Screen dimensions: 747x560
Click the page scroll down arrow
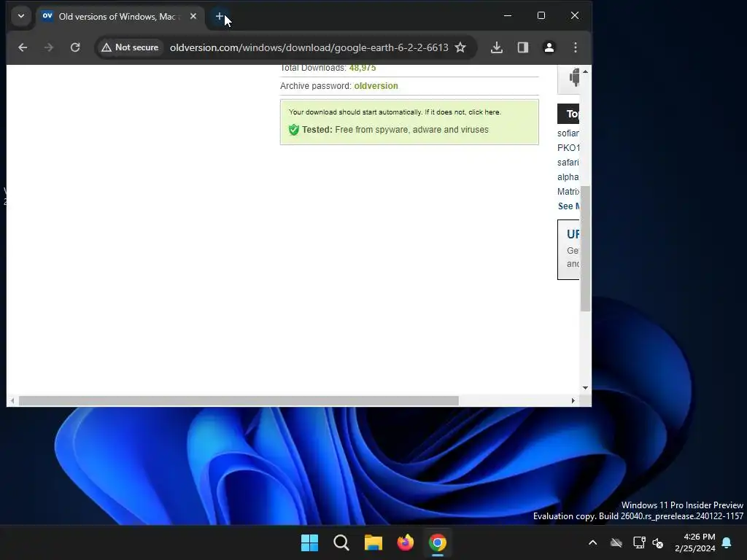tap(586, 388)
